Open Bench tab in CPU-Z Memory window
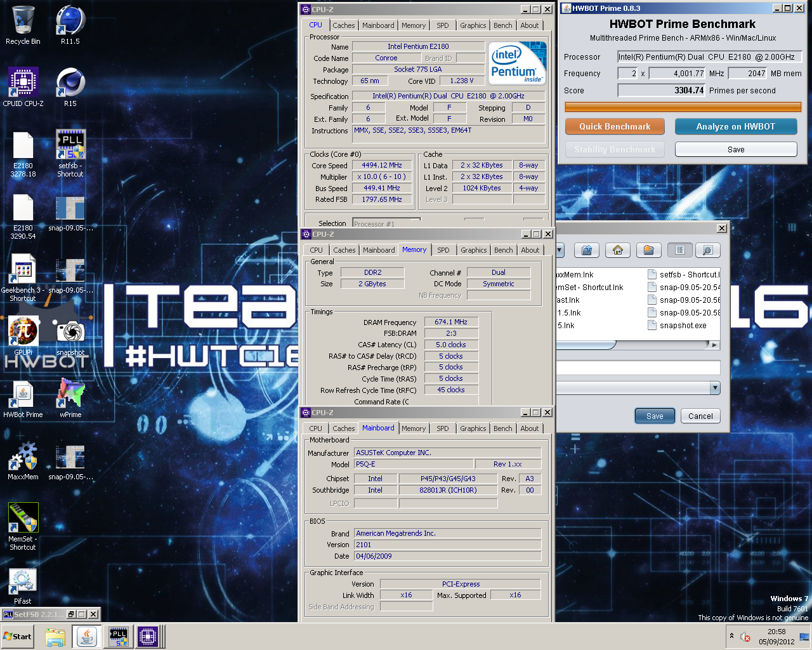Image resolution: width=812 pixels, height=650 pixels. pyautogui.click(x=504, y=250)
